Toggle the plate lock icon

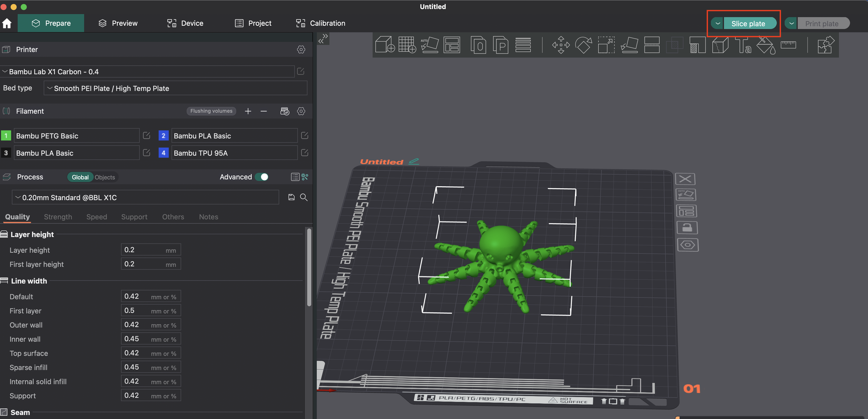(x=687, y=228)
